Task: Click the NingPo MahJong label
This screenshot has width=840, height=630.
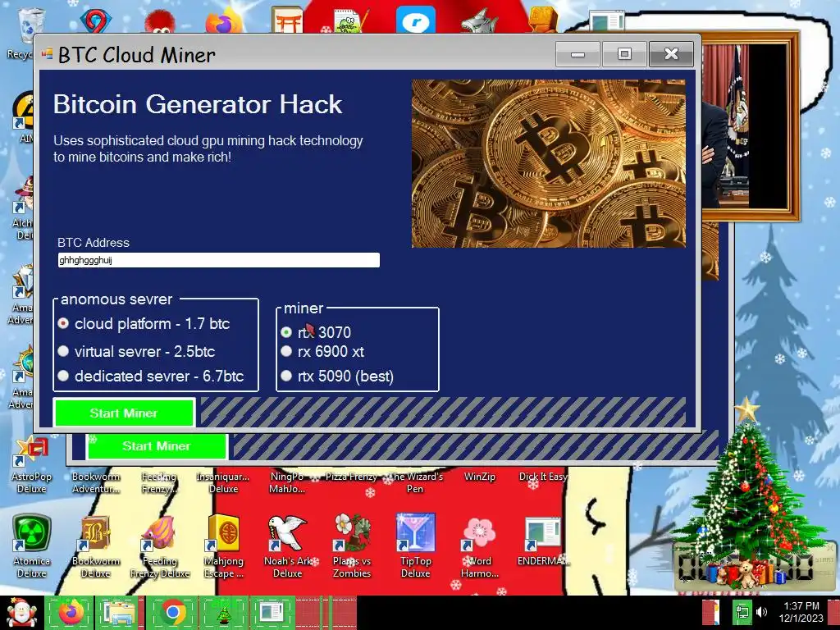Action: (287, 482)
